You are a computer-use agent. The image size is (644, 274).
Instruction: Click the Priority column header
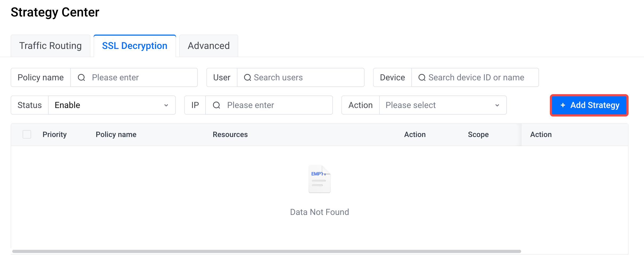55,134
